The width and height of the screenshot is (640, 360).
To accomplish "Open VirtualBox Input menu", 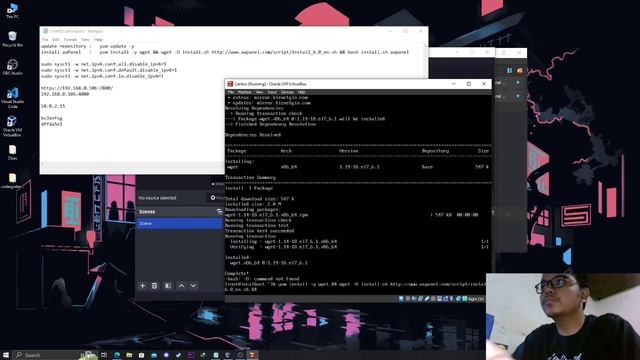I will pos(272,92).
